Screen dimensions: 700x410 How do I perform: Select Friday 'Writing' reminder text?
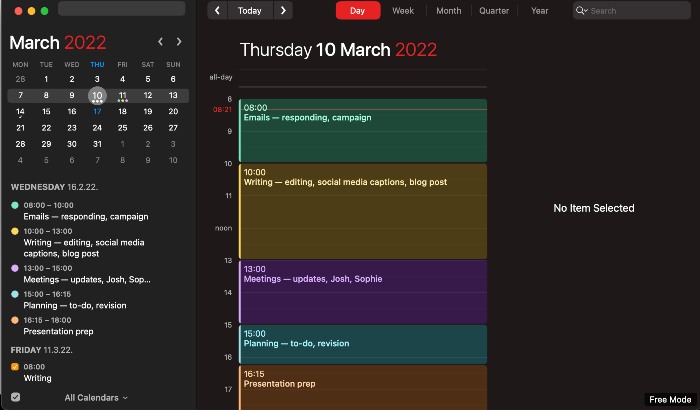[38, 378]
